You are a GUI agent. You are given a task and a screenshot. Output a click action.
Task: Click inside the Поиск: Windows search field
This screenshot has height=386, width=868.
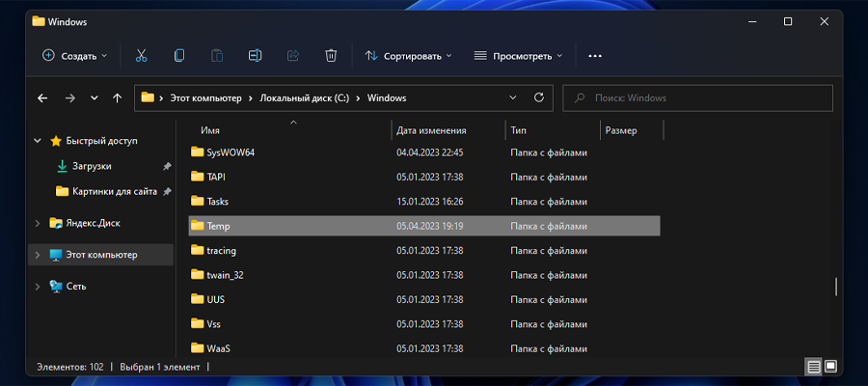(697, 98)
